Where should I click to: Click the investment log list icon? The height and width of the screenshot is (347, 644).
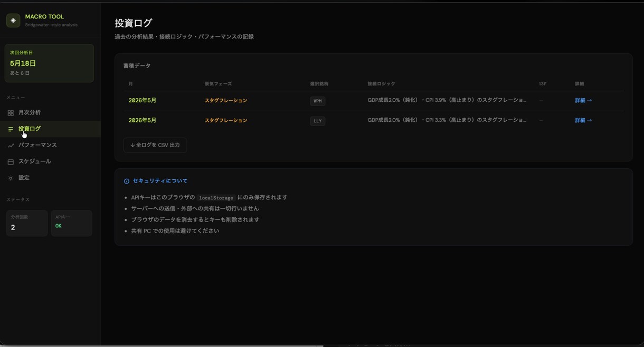pyautogui.click(x=11, y=129)
